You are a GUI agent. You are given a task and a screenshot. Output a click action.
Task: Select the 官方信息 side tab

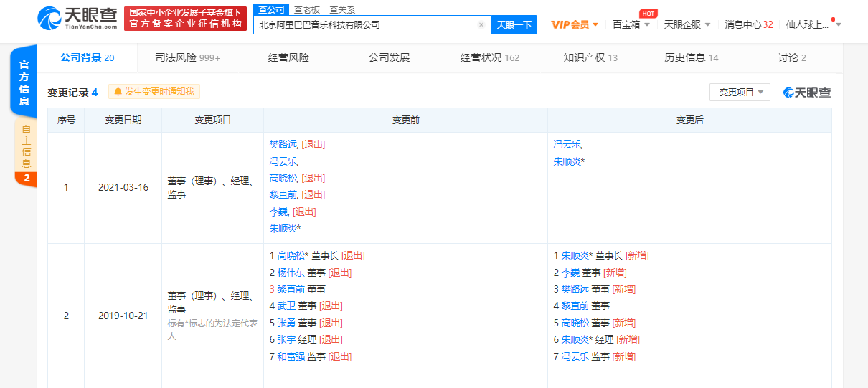point(24,83)
